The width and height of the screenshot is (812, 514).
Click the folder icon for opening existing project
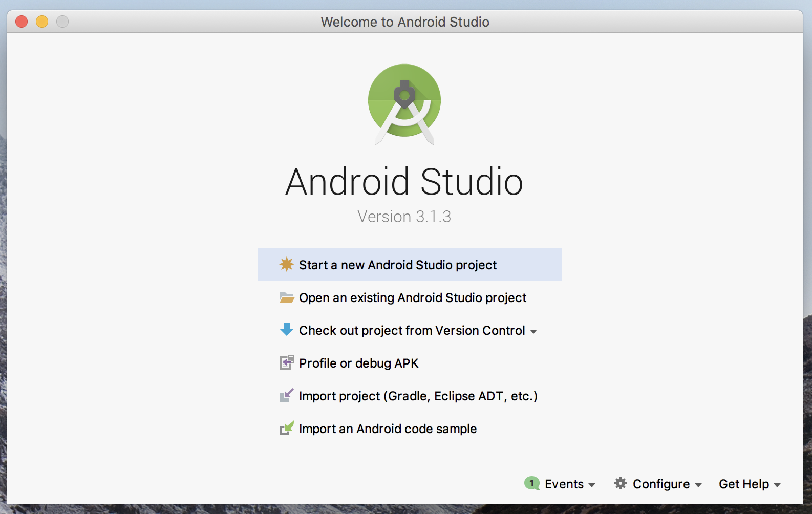click(286, 297)
